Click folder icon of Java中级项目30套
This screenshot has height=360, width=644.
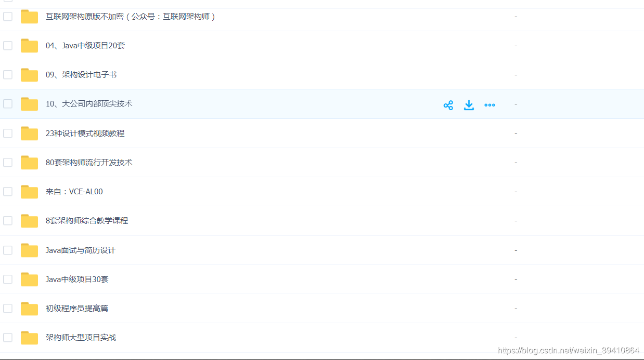pyautogui.click(x=30, y=279)
